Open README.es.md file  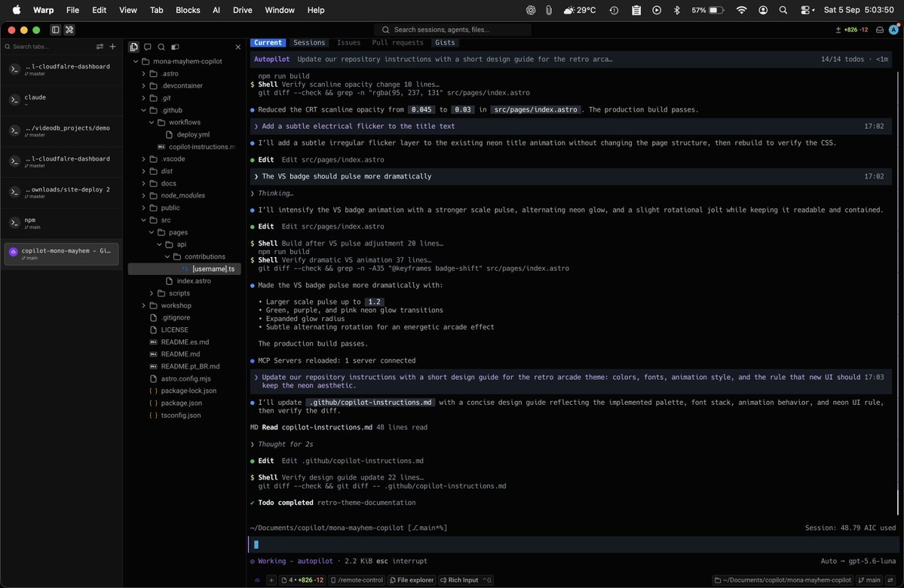pos(185,341)
